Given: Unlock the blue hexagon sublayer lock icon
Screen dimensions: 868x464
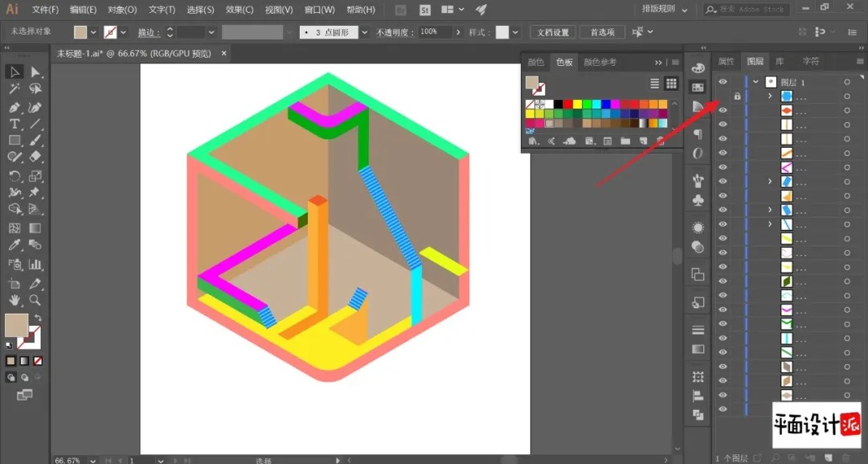Looking at the screenshot, I should click(x=737, y=96).
